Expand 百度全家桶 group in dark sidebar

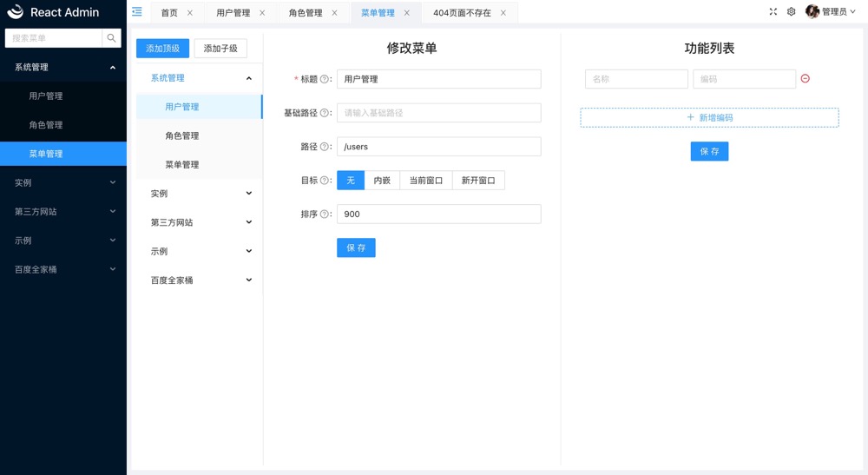coord(63,269)
